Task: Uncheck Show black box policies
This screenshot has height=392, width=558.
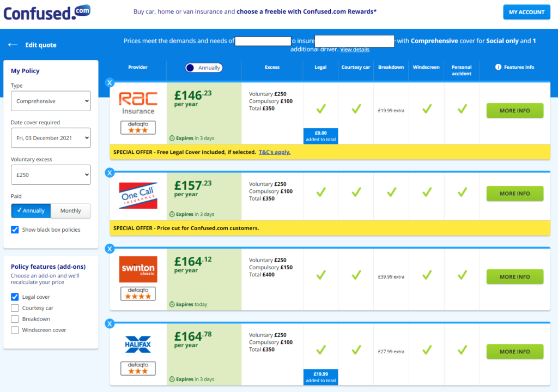Action: click(15, 230)
